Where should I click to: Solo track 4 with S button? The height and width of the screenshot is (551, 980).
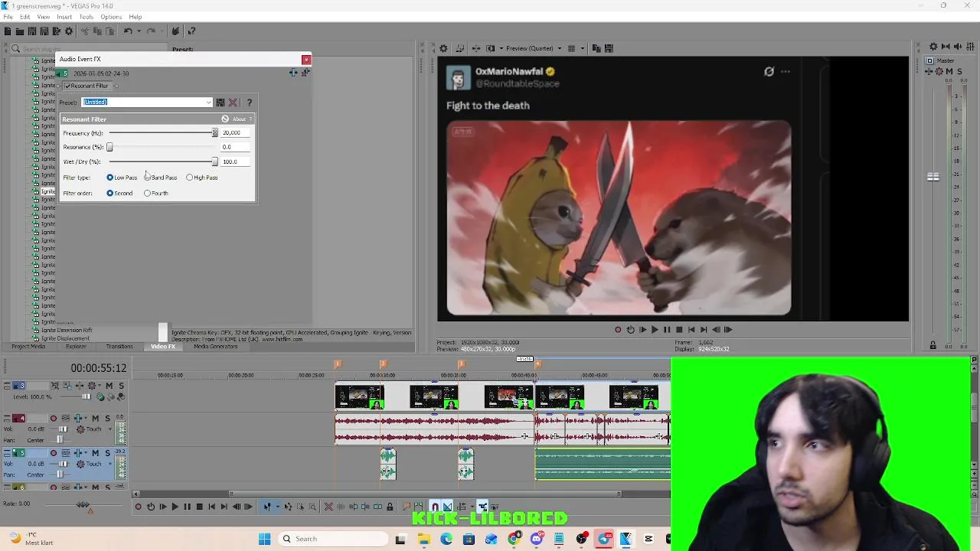click(x=107, y=419)
